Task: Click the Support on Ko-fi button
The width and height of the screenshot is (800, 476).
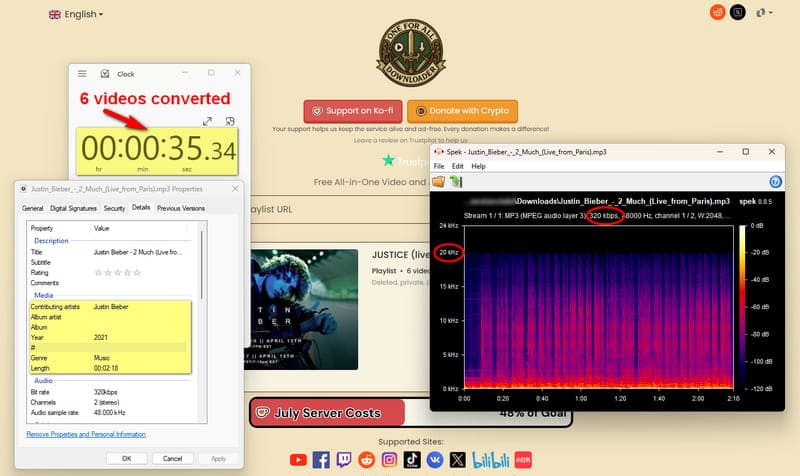Action: click(x=353, y=111)
